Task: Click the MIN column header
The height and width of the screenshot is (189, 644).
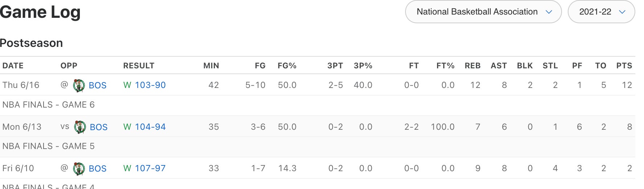Action: 211,66
